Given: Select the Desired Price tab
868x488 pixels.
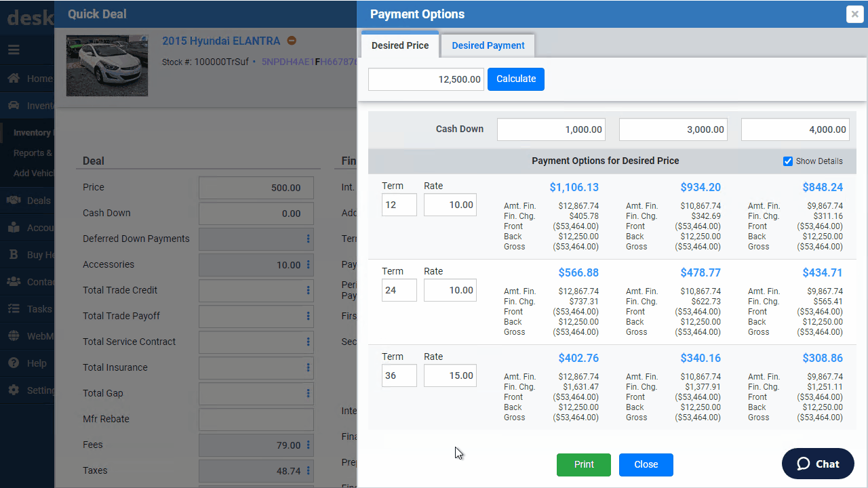Looking at the screenshot, I should pos(400,45).
